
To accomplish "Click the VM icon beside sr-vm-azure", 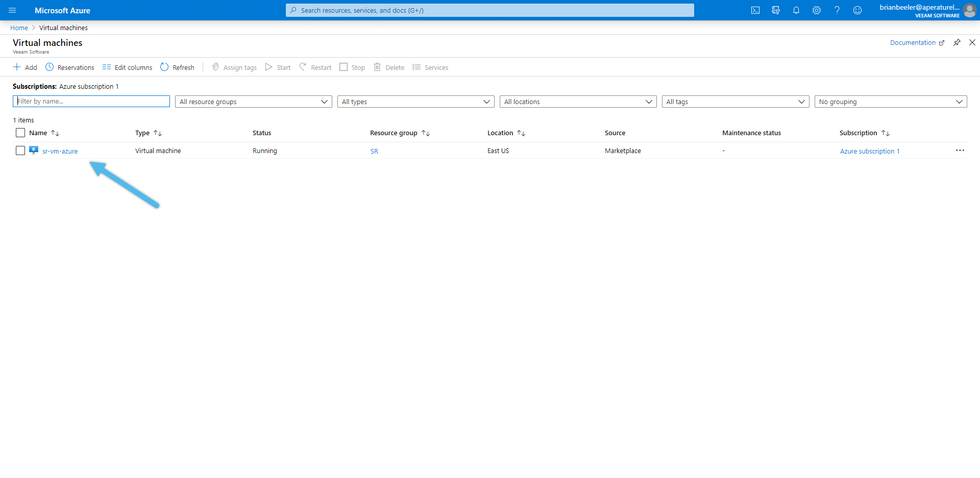I will coord(34,150).
